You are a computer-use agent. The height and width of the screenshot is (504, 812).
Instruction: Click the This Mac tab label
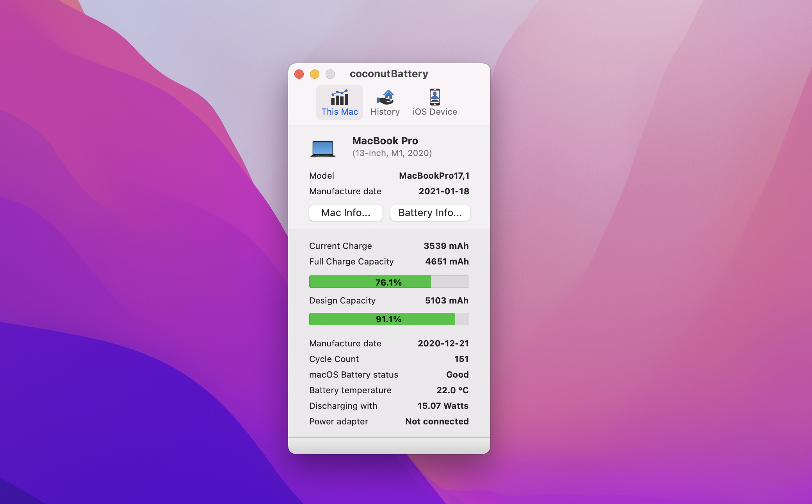[x=340, y=112]
